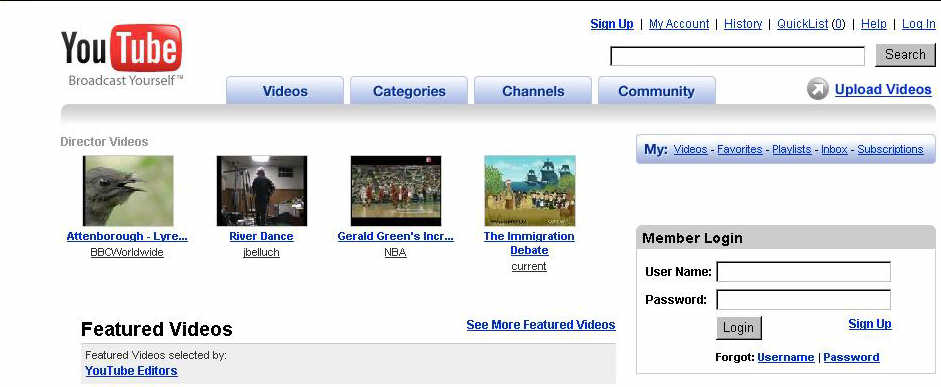This screenshot has width=941, height=387.
Task: Click Sign Up in Member Login box
Action: tap(870, 324)
